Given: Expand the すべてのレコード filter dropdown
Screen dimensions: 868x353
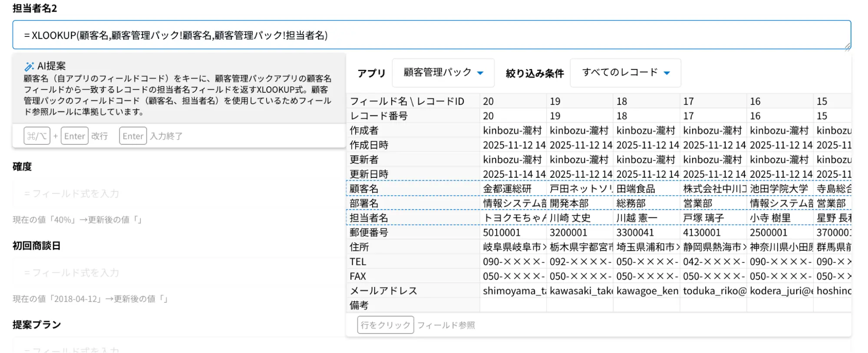Looking at the screenshot, I should coord(625,73).
